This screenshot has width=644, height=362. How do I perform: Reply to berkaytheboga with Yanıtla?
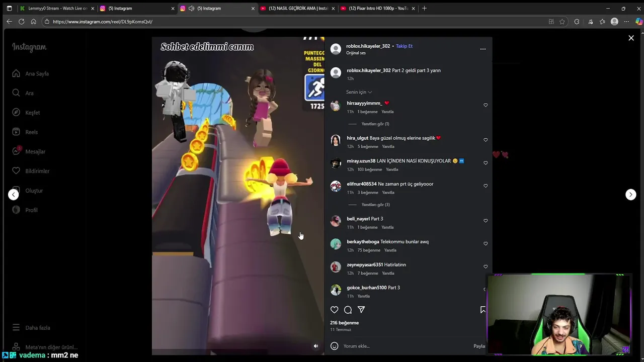(390, 250)
